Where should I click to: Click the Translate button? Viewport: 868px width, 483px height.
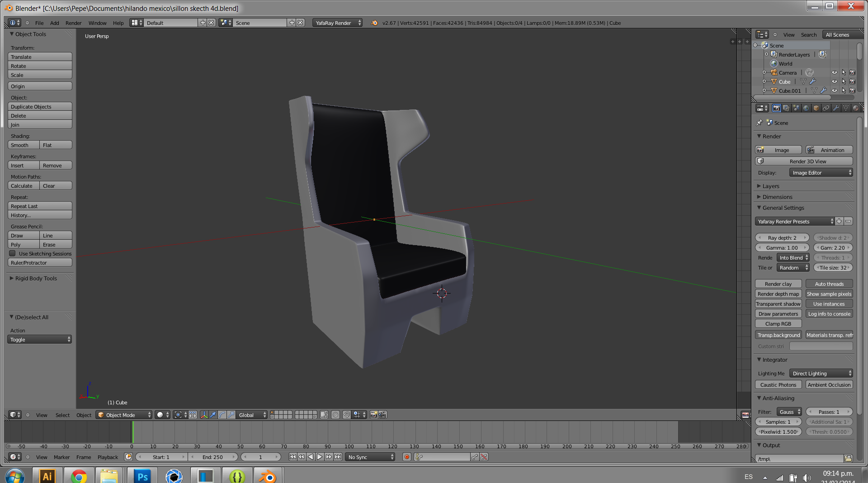[x=40, y=57]
